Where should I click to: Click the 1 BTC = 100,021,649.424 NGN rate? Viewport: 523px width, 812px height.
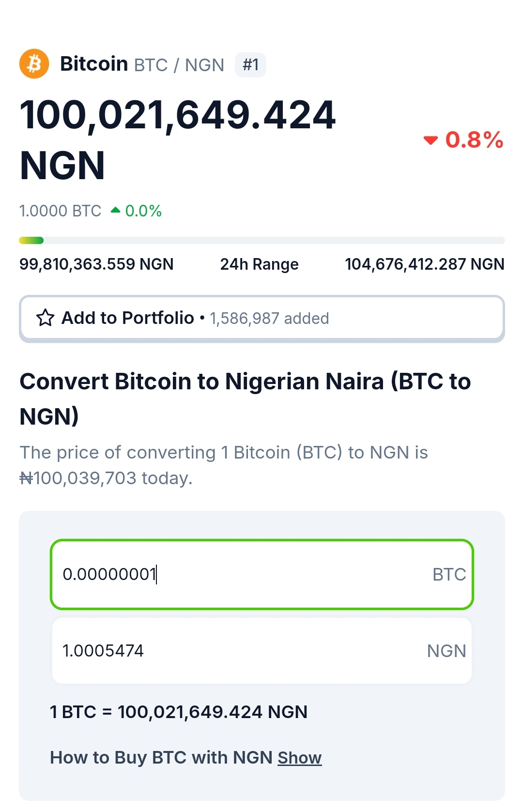(179, 712)
